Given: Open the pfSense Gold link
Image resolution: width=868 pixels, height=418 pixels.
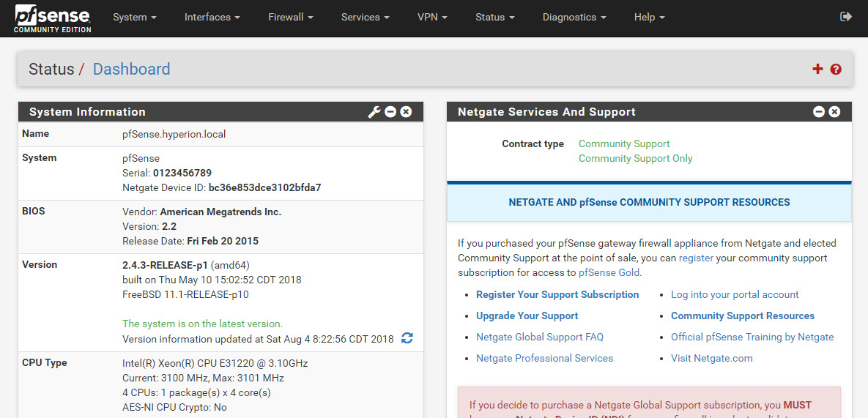Looking at the screenshot, I should tap(609, 272).
